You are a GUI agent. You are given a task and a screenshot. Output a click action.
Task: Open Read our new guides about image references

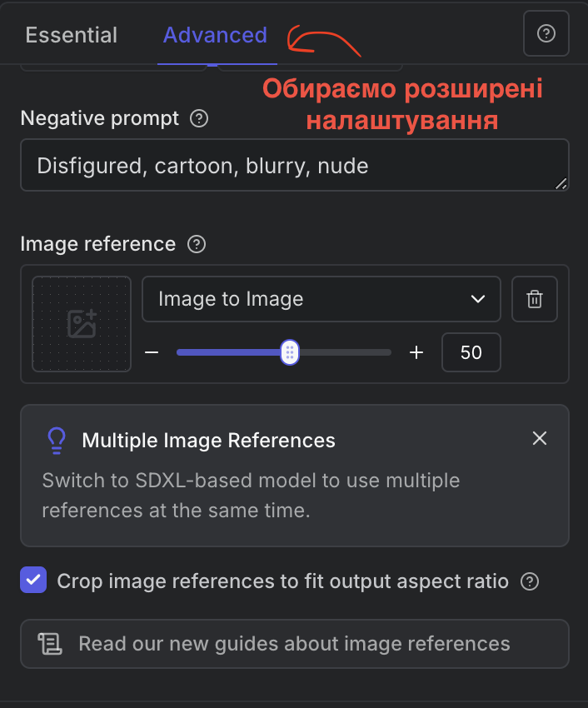pos(294,644)
